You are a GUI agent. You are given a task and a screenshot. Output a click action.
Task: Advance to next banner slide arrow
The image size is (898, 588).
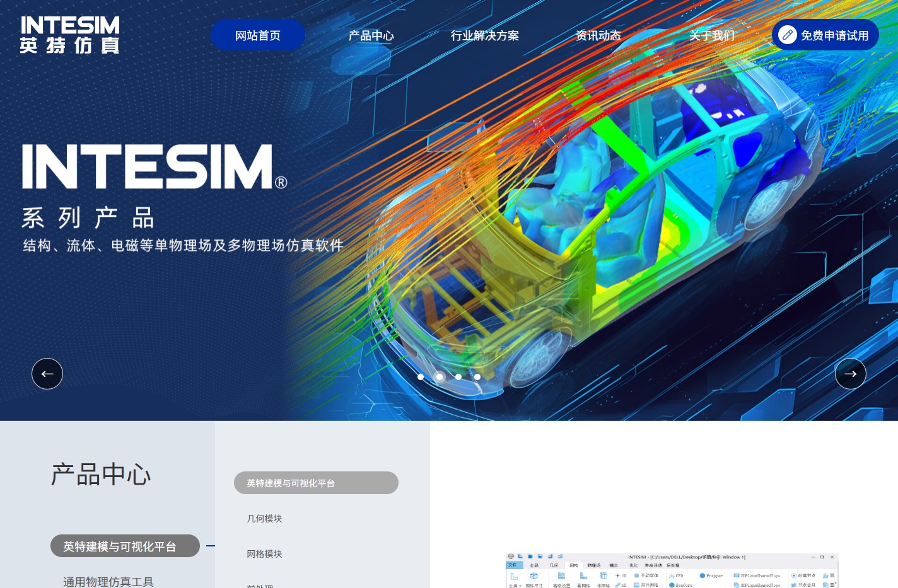click(851, 374)
